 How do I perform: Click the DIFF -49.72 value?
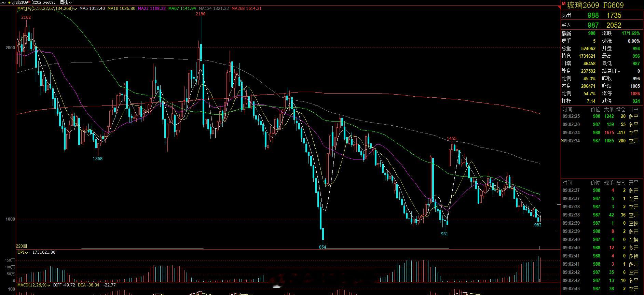[x=65, y=285]
